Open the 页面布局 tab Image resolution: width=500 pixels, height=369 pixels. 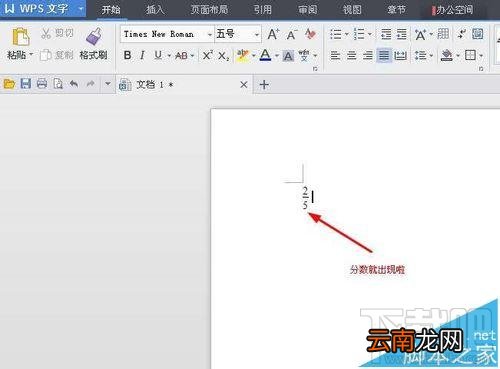pyautogui.click(x=209, y=9)
